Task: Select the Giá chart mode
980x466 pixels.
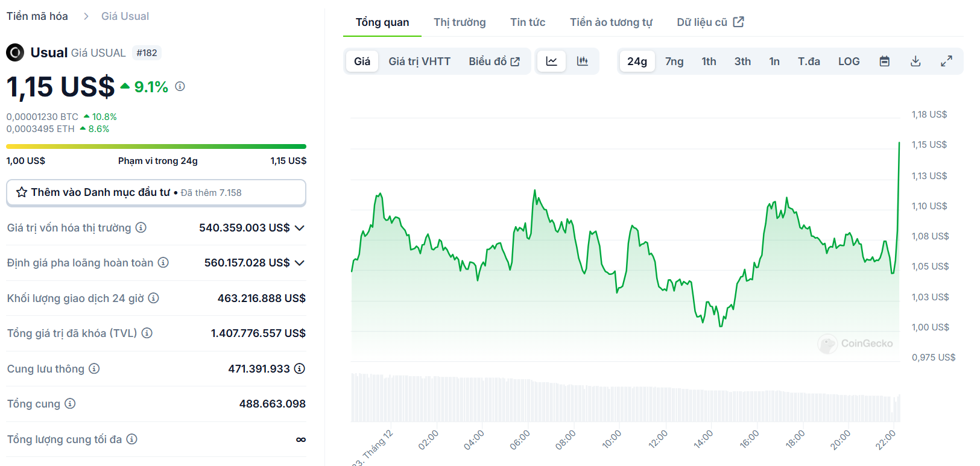Action: 362,61
